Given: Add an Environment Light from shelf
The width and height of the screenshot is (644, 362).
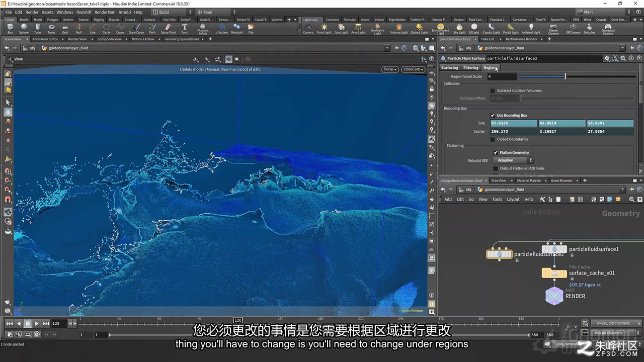Looking at the screenshot, I should point(441,30).
